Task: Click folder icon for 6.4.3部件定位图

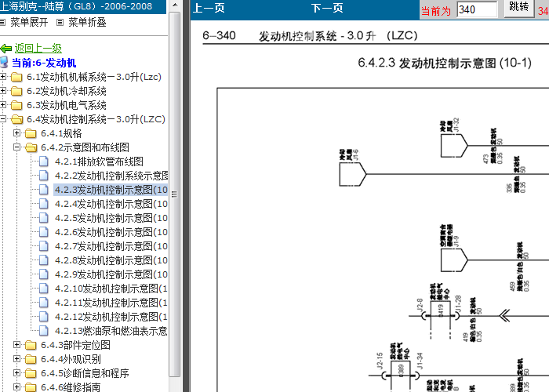Action: point(31,345)
